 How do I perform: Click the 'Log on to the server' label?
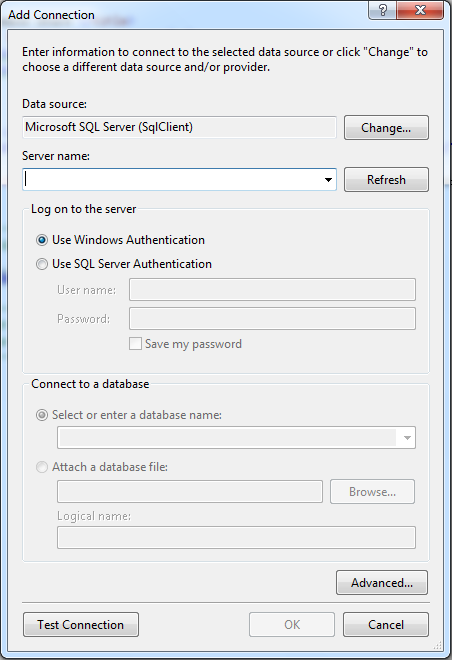point(83,209)
